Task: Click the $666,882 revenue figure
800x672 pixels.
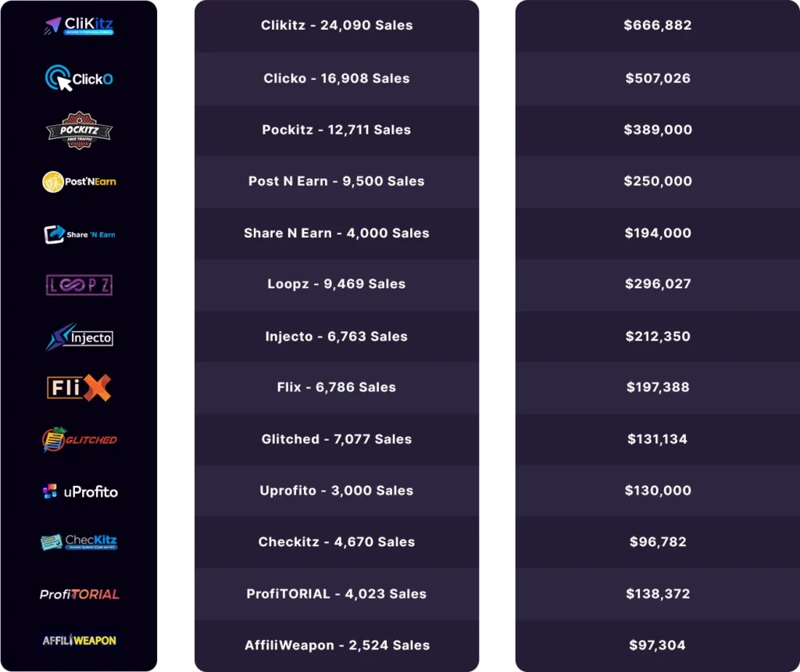Action: coord(658,26)
